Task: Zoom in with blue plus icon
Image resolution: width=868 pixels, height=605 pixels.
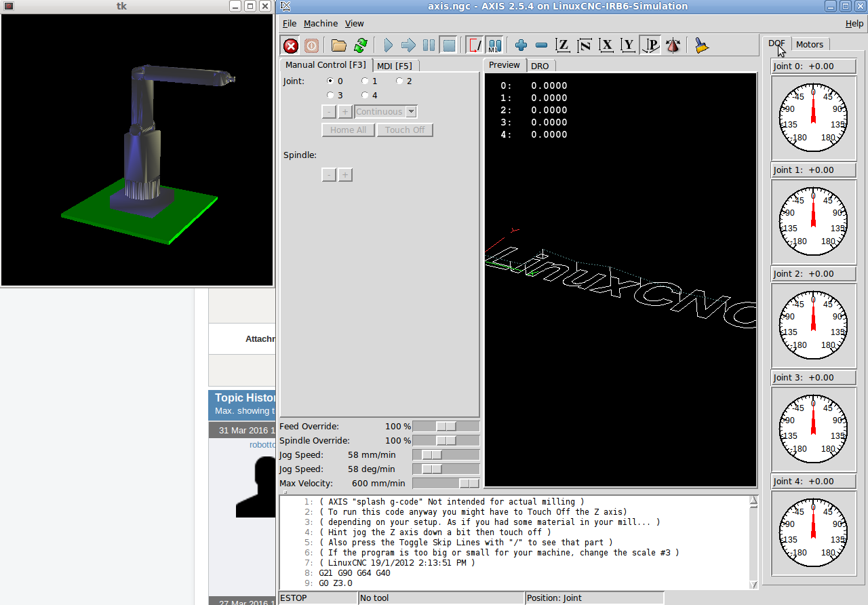Action: tap(521, 45)
